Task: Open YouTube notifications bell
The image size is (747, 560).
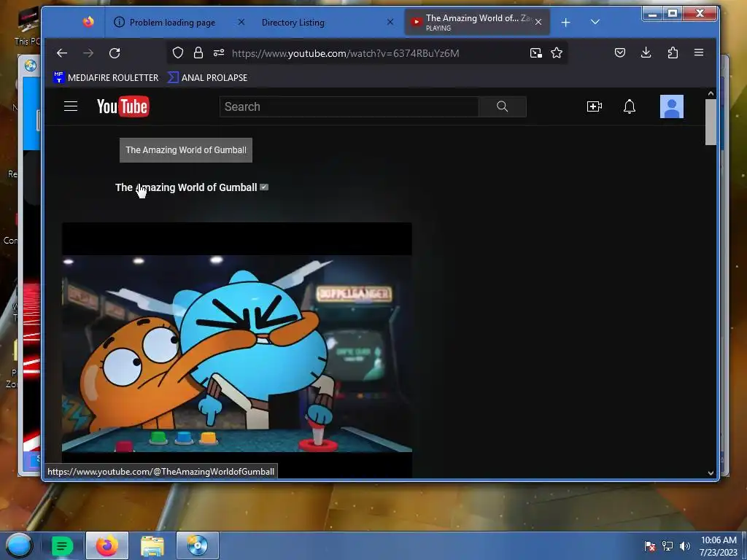Action: (630, 106)
